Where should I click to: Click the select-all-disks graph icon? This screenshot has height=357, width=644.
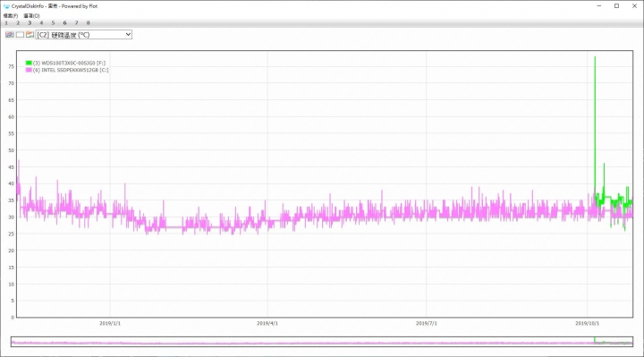[10, 35]
